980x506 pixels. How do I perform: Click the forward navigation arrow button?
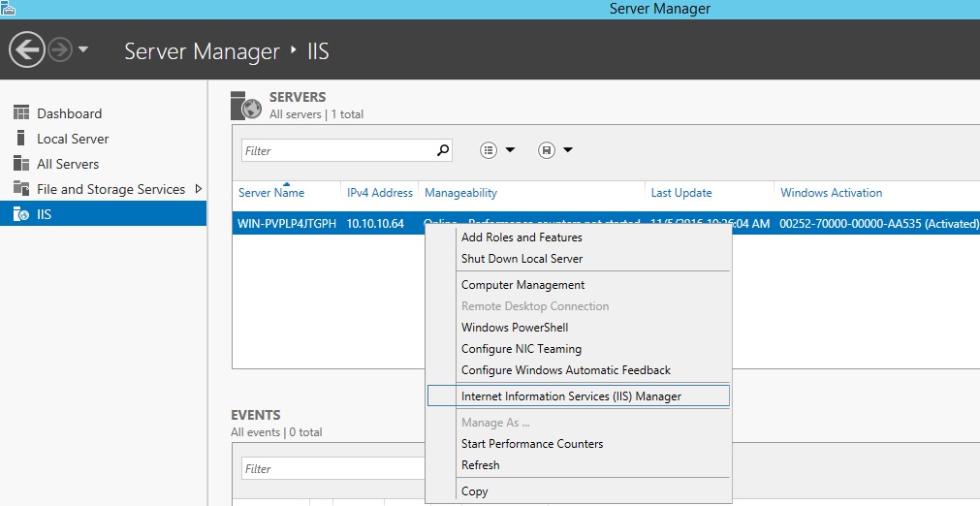point(60,49)
